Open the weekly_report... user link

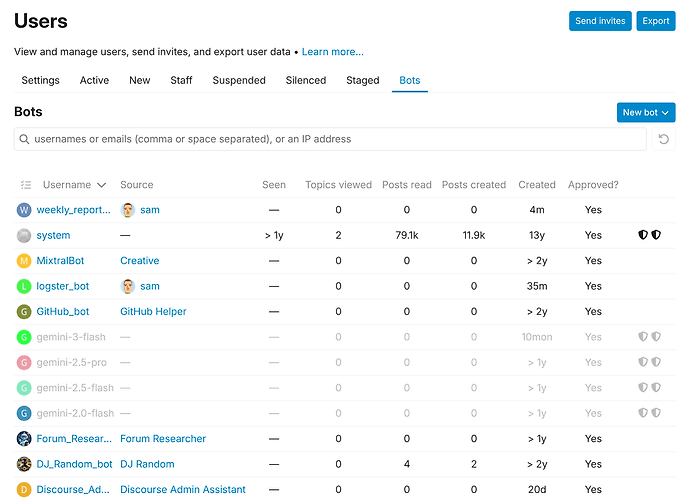[74, 210]
